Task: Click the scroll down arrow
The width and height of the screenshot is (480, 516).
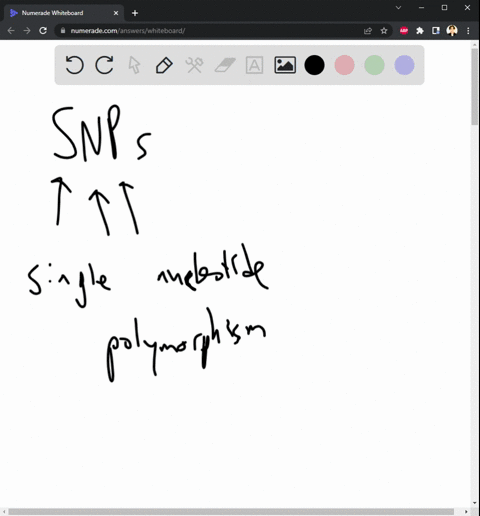Action: pyautogui.click(x=475, y=503)
